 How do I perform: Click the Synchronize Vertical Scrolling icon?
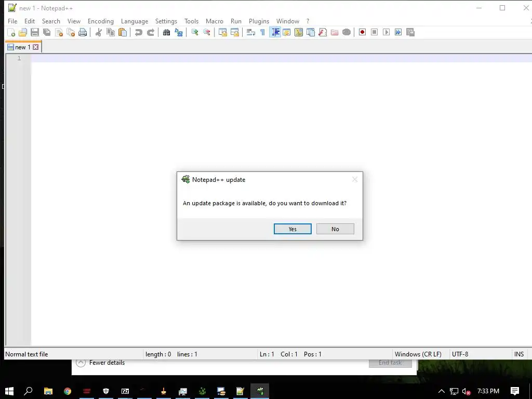[222, 32]
